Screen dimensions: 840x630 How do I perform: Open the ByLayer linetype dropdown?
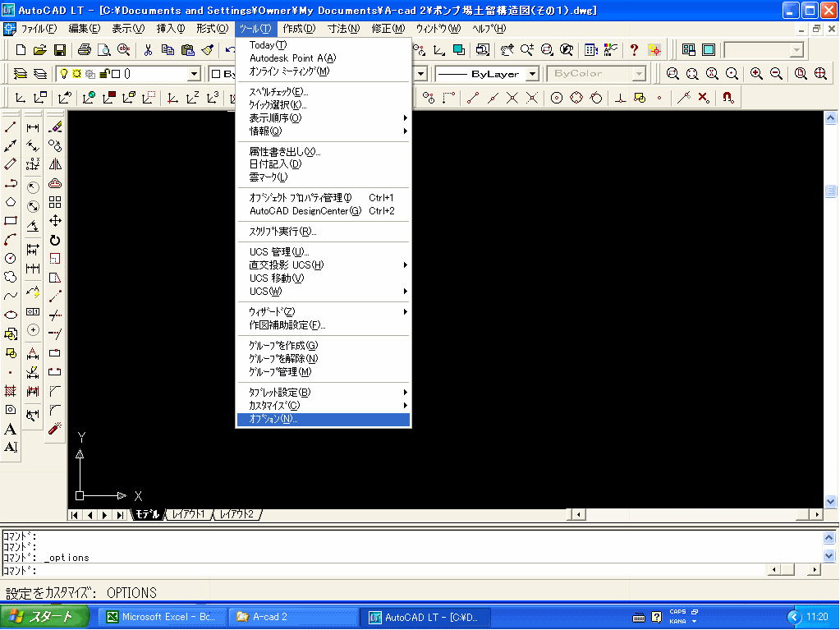[532, 73]
